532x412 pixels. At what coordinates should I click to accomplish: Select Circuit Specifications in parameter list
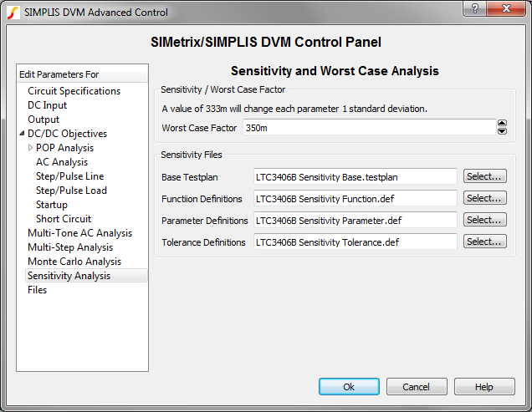[74, 91]
